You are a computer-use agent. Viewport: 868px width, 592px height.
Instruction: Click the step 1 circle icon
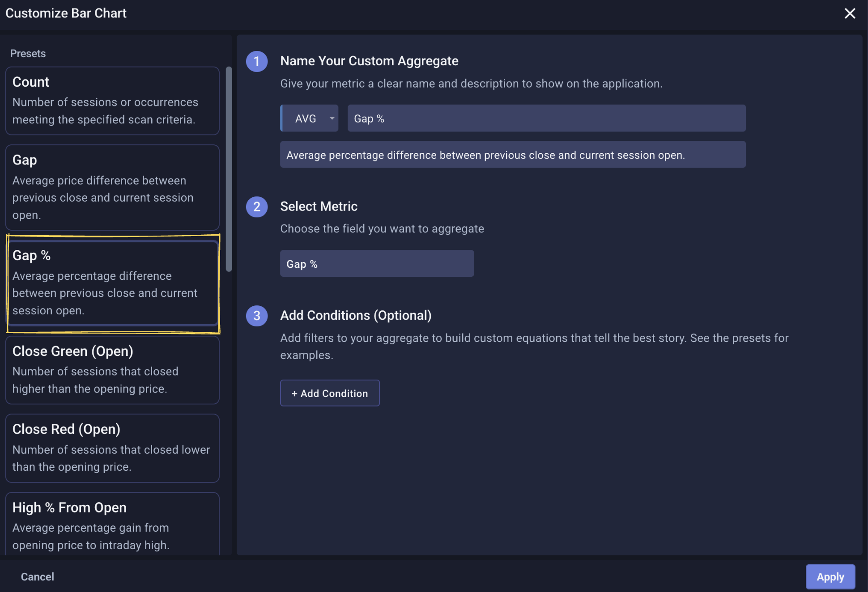257,61
